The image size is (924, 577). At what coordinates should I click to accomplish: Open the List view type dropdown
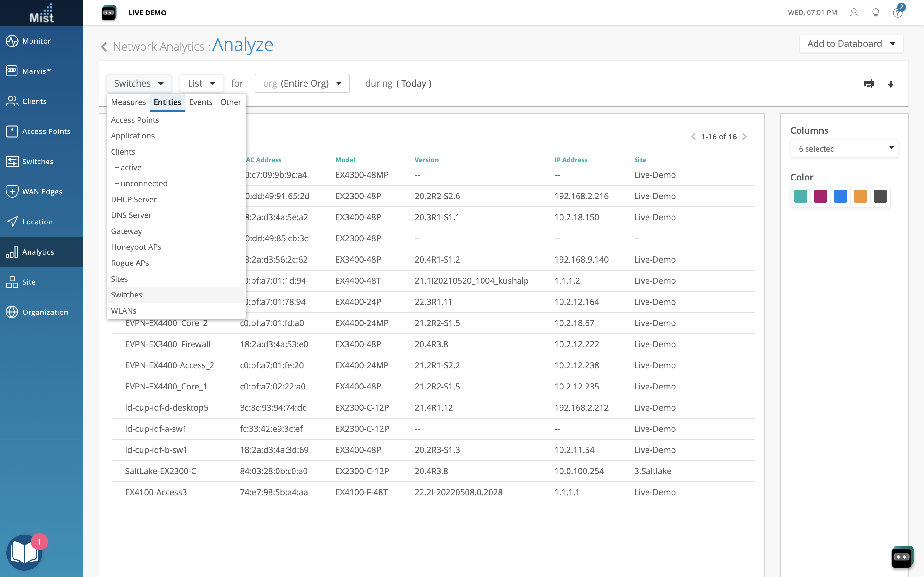tap(201, 84)
